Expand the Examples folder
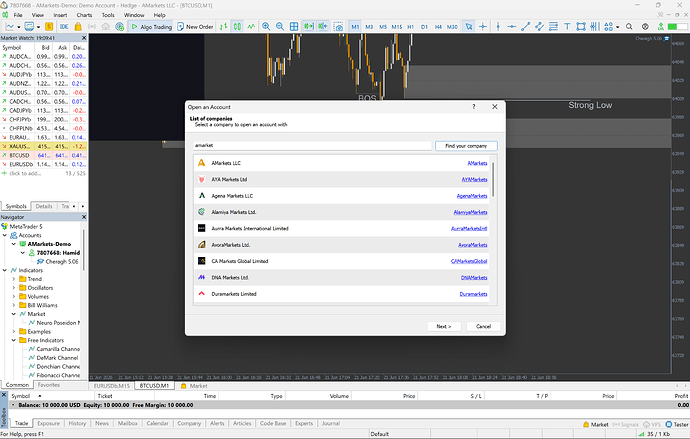The width and height of the screenshot is (690, 439). (x=14, y=332)
